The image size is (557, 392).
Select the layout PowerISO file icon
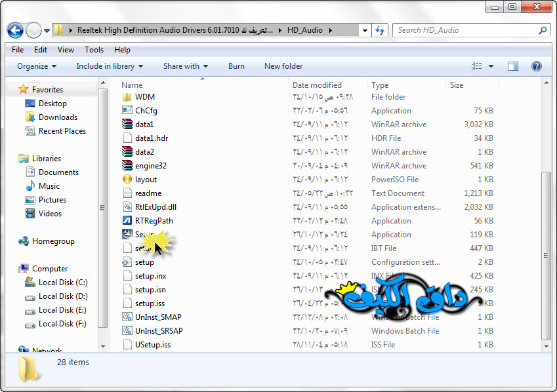pos(127,180)
